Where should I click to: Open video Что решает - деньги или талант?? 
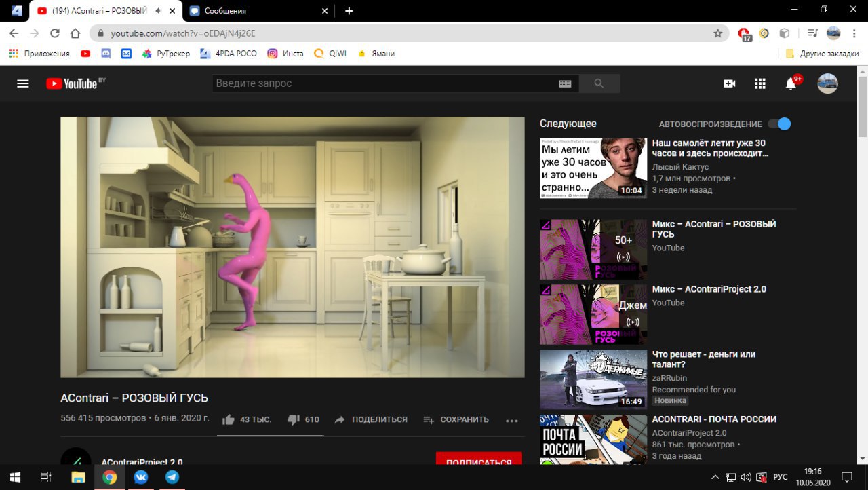click(704, 359)
